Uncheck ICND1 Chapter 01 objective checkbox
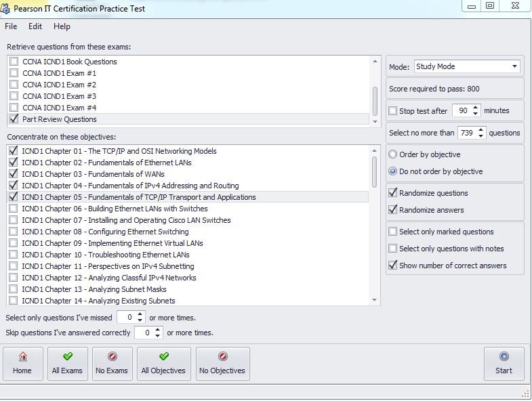This screenshot has height=401, width=532. point(14,151)
